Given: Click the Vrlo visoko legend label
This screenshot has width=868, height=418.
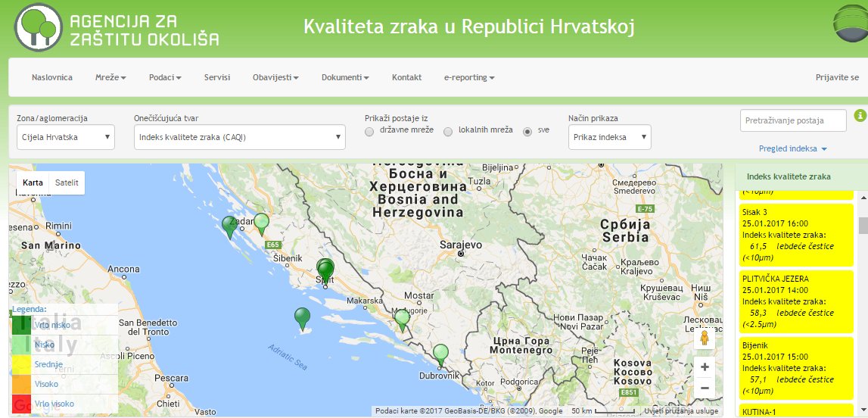Looking at the screenshot, I should [54, 404].
